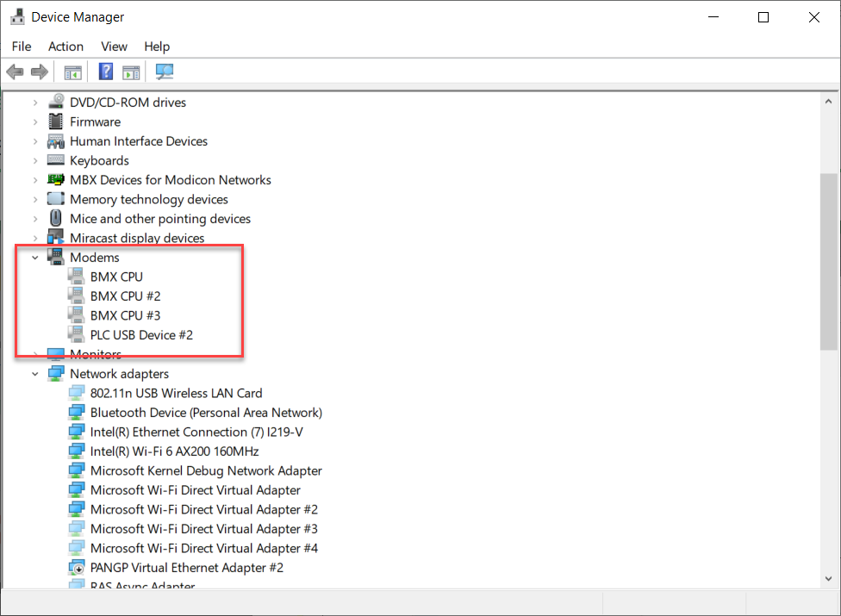Click the scrollbar up arrow
Screen dimensions: 841x616
click(829, 101)
